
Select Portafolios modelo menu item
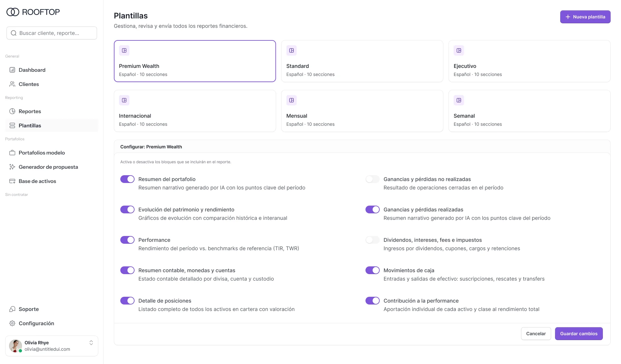(x=52, y=153)
